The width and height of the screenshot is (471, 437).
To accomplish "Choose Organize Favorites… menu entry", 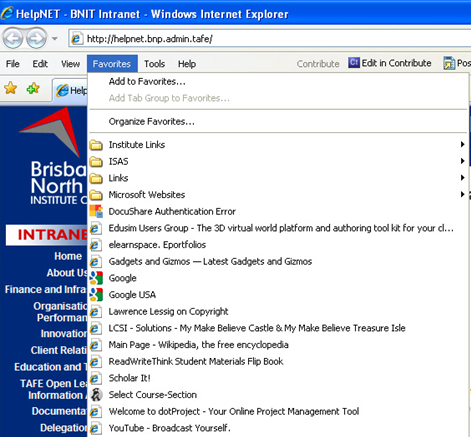I will click(x=152, y=122).
